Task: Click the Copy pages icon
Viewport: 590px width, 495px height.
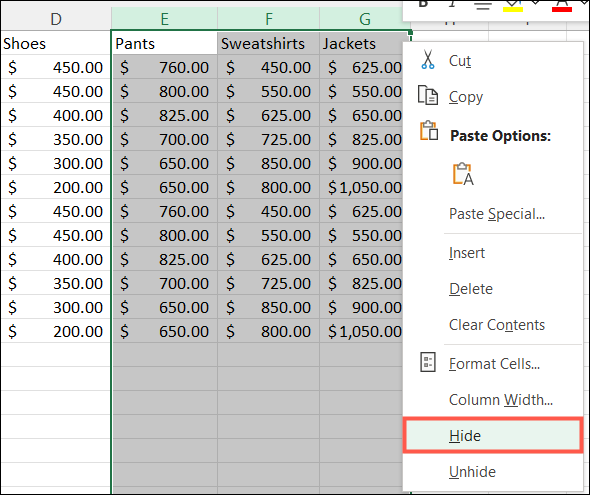Action: coord(428,95)
